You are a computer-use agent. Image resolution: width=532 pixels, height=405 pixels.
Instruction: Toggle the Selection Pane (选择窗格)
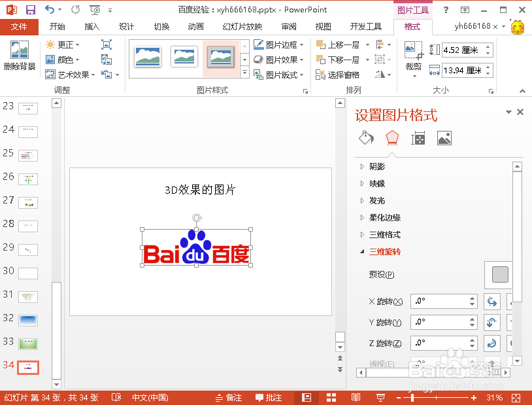(337, 75)
